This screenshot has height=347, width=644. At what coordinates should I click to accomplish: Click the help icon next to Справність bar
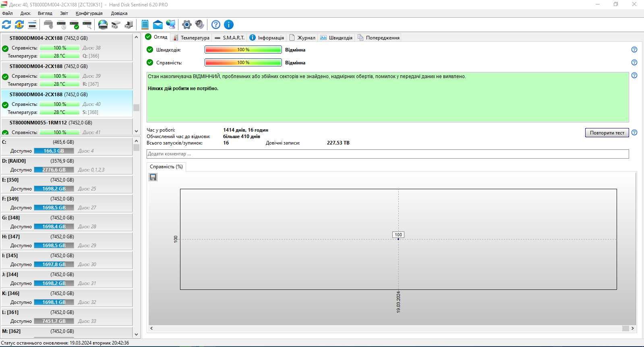coord(634,62)
